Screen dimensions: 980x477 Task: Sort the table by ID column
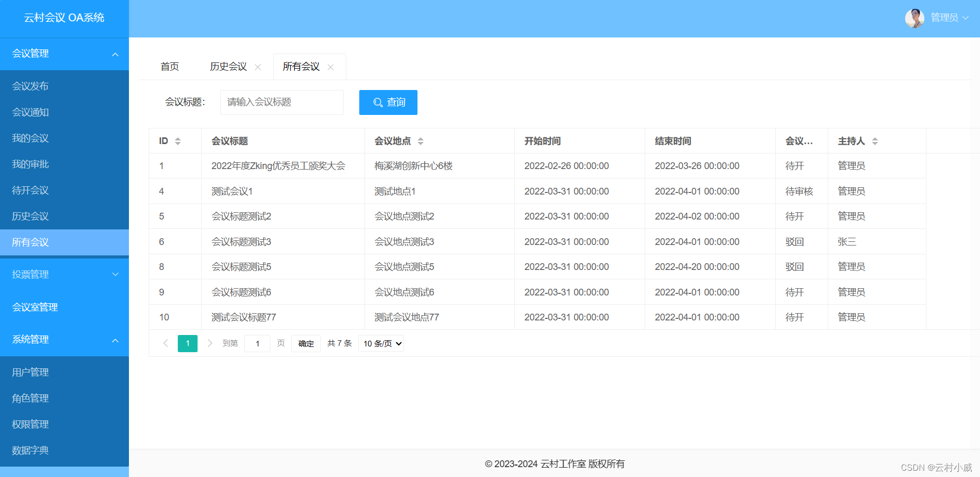(x=178, y=141)
